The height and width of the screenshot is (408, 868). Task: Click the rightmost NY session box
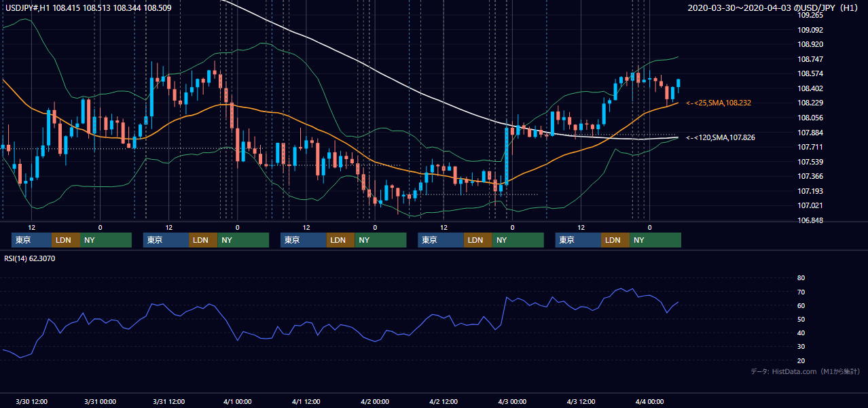[655, 240]
